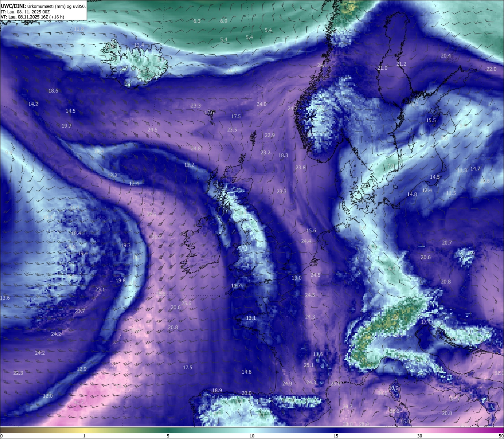
Task: Click the 23.2 value label
Action: (x=265, y=153)
